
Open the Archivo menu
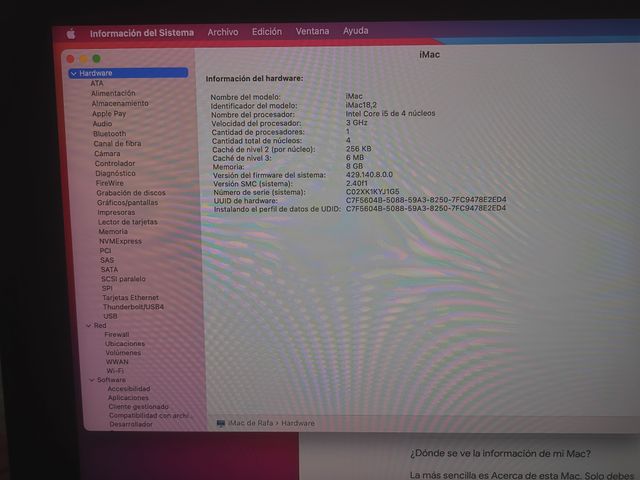coord(223,32)
